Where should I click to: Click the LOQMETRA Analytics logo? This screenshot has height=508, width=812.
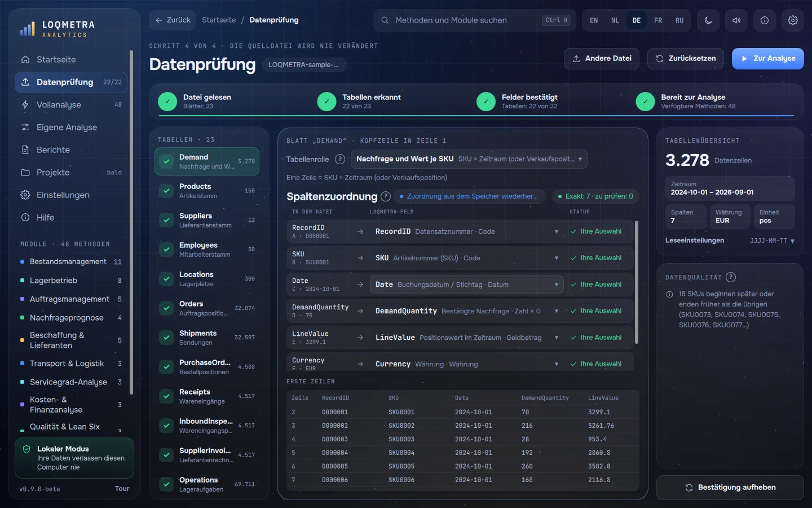click(x=58, y=29)
